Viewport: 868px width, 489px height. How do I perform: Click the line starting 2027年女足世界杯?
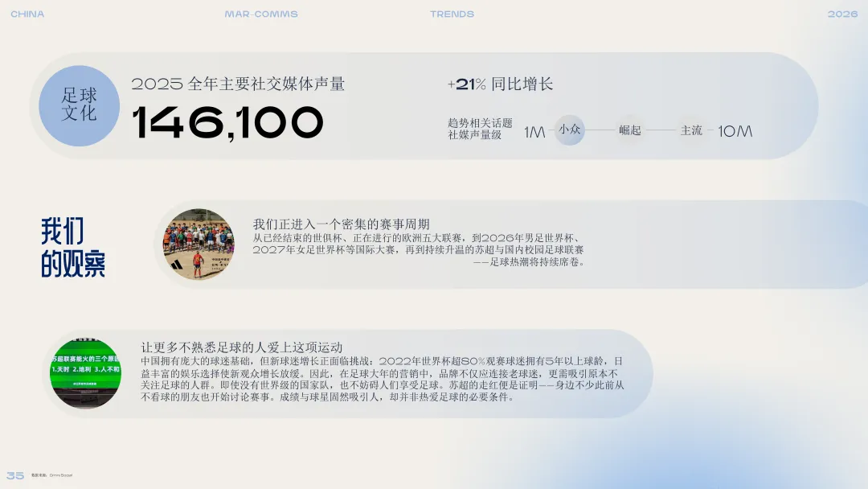418,250
